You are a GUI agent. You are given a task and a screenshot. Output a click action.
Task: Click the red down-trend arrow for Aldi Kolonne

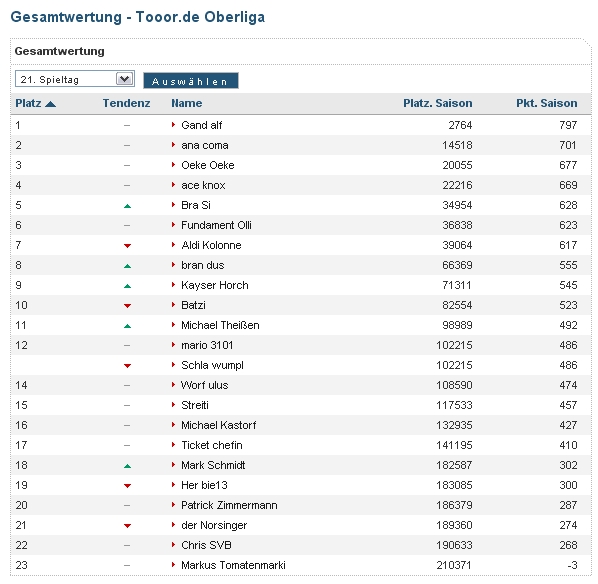point(127,246)
